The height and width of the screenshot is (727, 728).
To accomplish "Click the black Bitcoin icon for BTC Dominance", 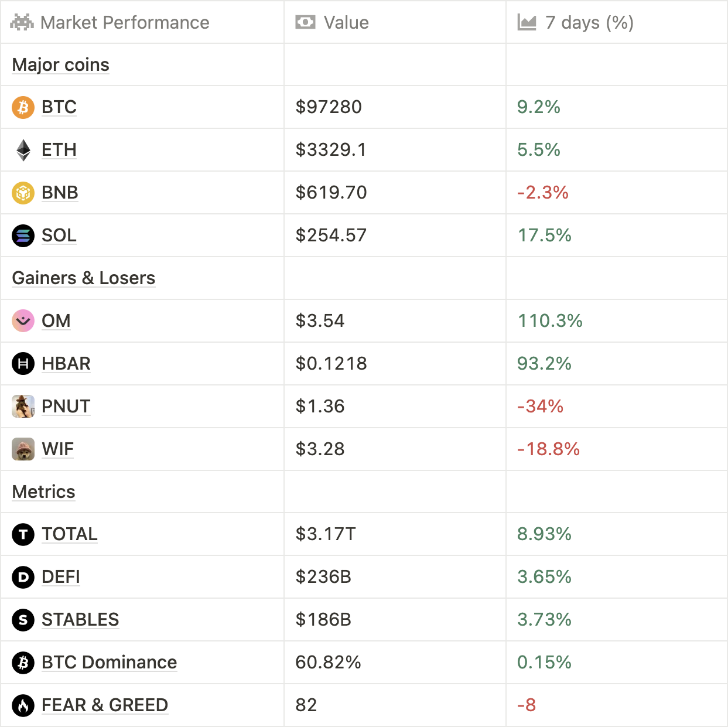I will [23, 663].
